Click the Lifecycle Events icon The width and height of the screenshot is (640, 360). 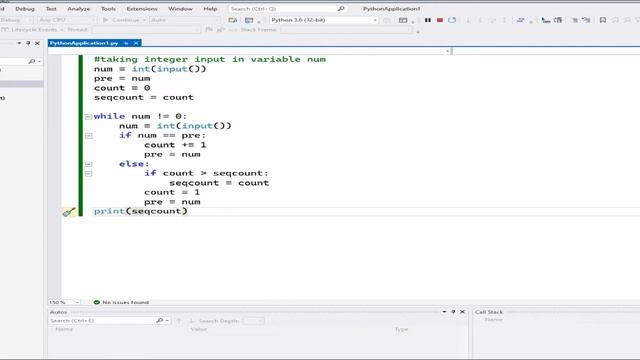pyautogui.click(x=5, y=30)
